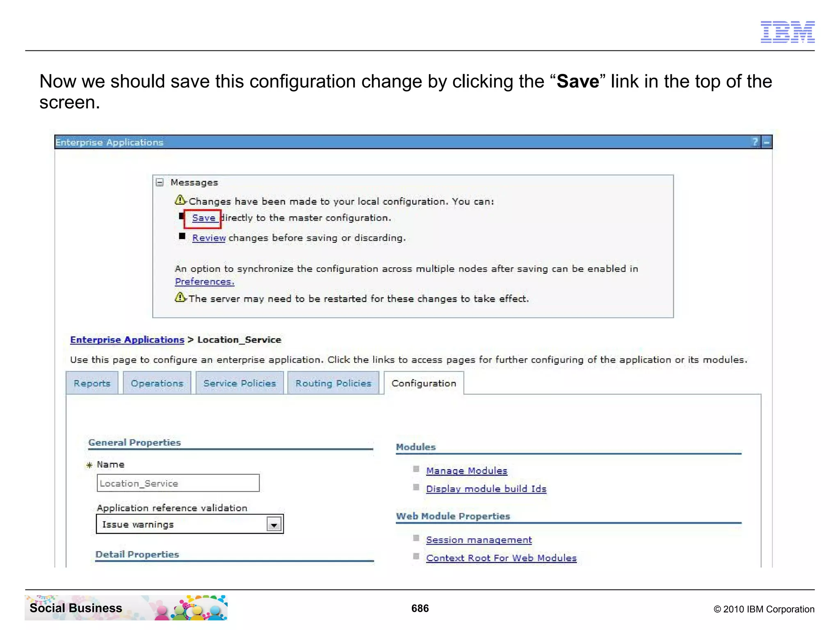Click the warning icon beside the server restart message
The image size is (840, 630).
pyautogui.click(x=180, y=297)
